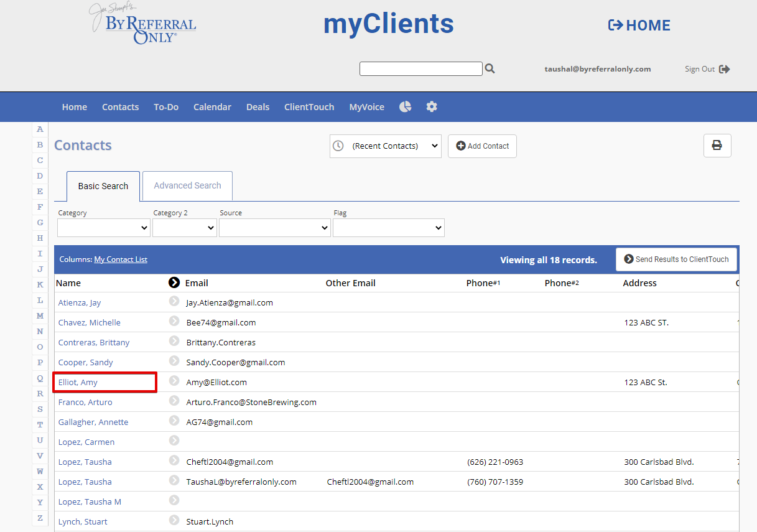
Task: Click the top search input field
Action: tap(420, 68)
